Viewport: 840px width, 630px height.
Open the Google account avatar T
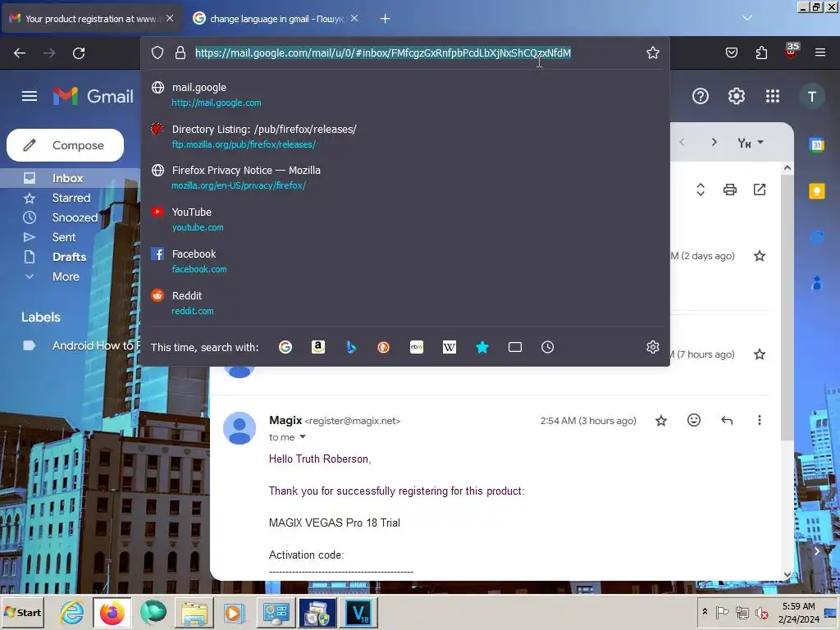(x=811, y=97)
